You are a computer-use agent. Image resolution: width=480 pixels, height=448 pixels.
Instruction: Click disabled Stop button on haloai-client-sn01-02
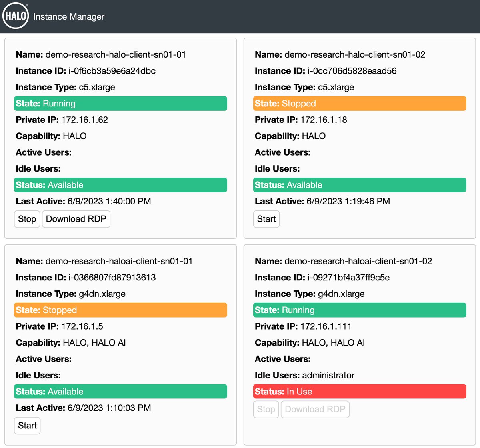click(266, 409)
